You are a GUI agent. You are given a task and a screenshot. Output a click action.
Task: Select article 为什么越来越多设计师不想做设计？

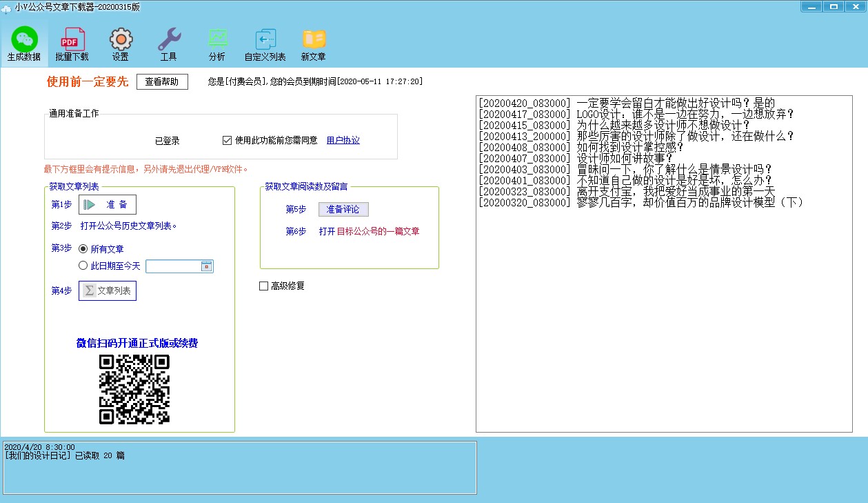click(614, 125)
